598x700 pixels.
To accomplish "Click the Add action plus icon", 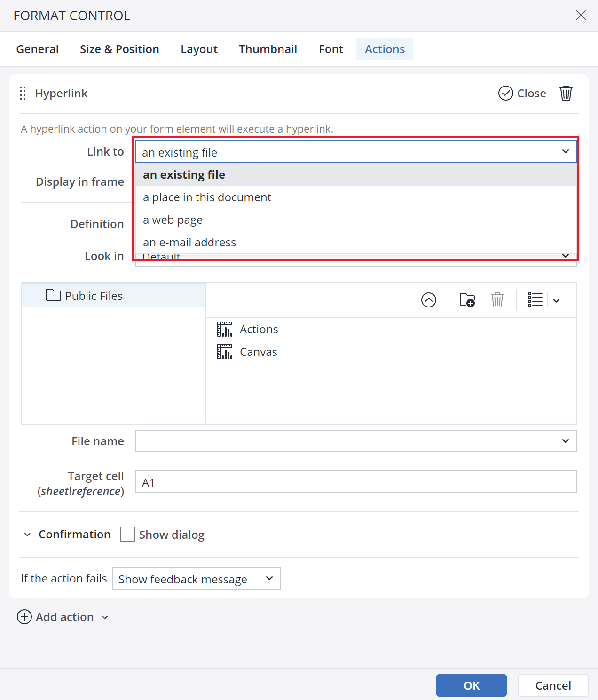I will (24, 617).
